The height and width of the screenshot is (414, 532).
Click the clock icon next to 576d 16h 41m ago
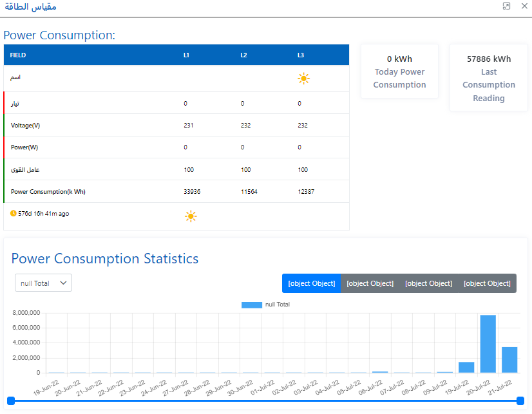tap(14, 212)
